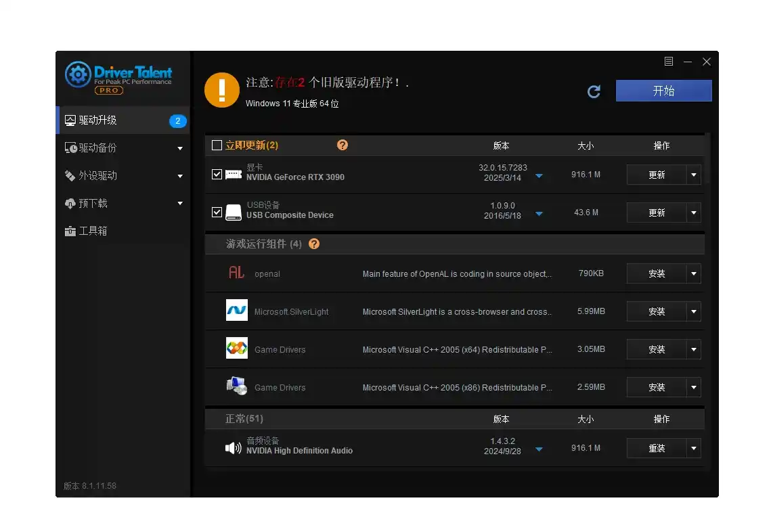Open the 外设驱动 sidebar menu item
This screenshot has width=771, height=532.
pos(123,175)
